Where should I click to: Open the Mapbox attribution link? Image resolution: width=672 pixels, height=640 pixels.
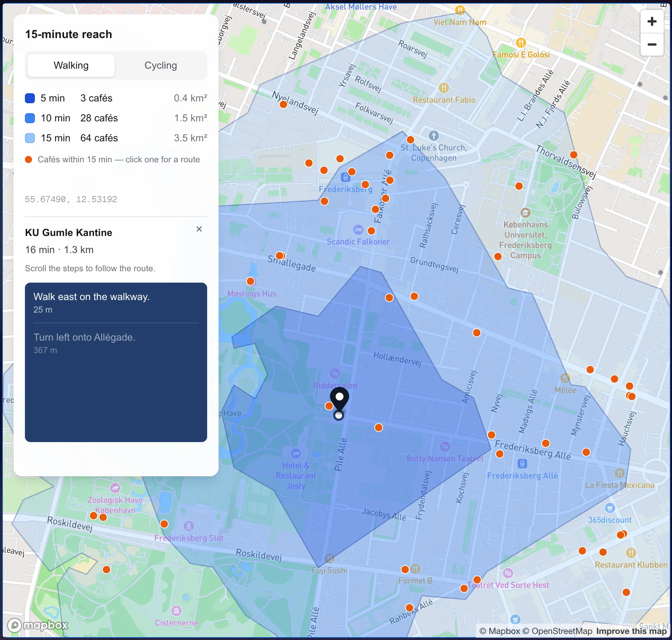click(x=500, y=631)
